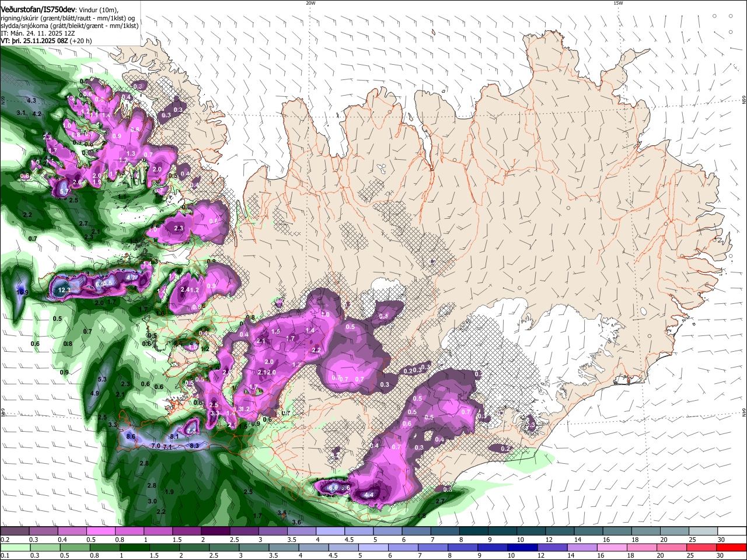Click the 6.6 snowfall value on south coast
This screenshot has height=560, width=747.
333,487
